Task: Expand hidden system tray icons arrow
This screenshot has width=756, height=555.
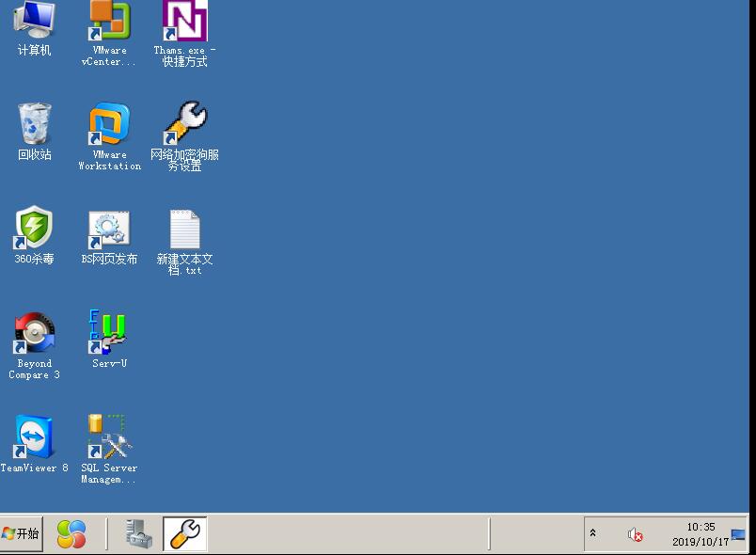Action: tap(592, 532)
